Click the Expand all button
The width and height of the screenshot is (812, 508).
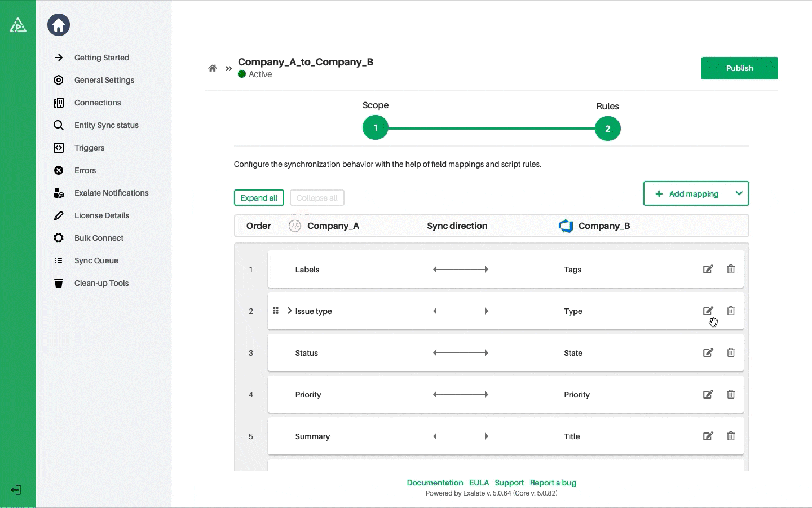coord(259,198)
